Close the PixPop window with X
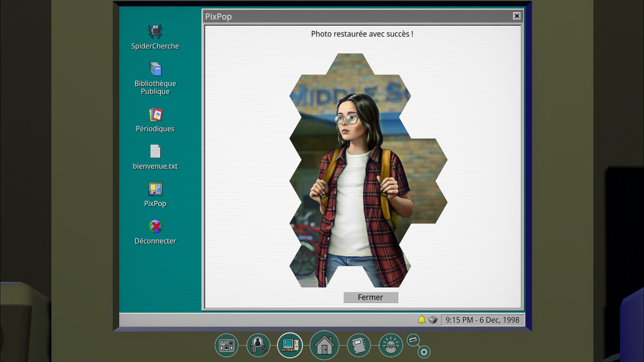 517,16
